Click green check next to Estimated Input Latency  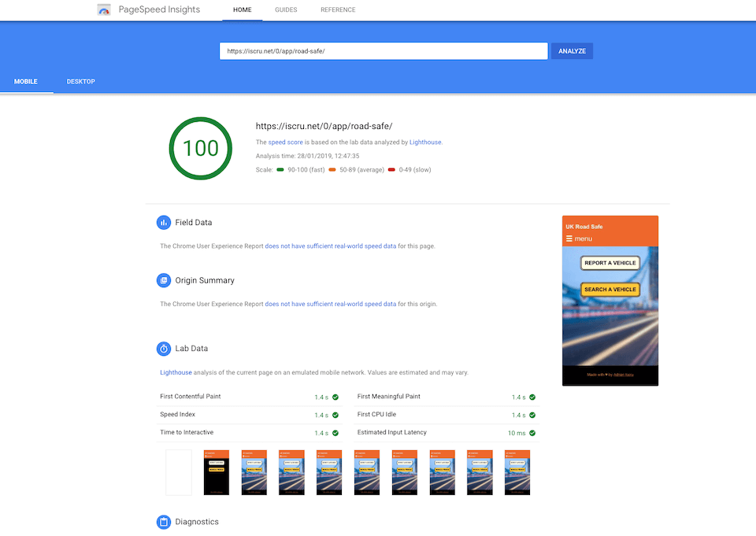coord(532,433)
